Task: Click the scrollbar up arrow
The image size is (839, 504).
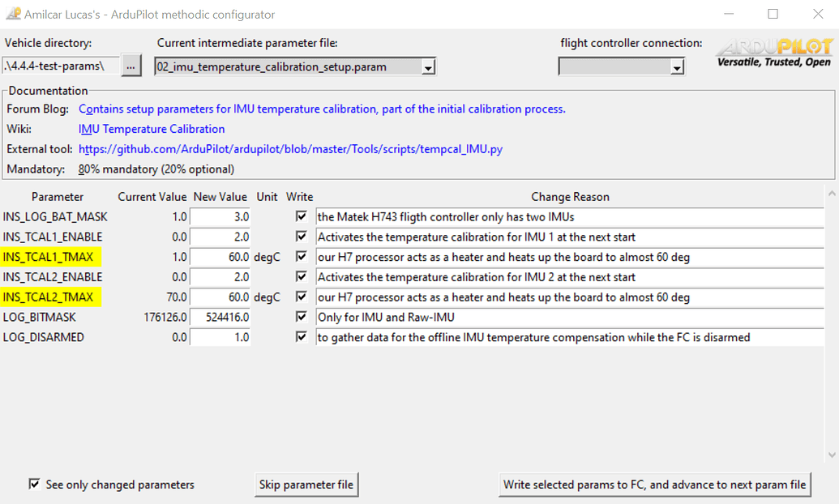Action: click(833, 194)
